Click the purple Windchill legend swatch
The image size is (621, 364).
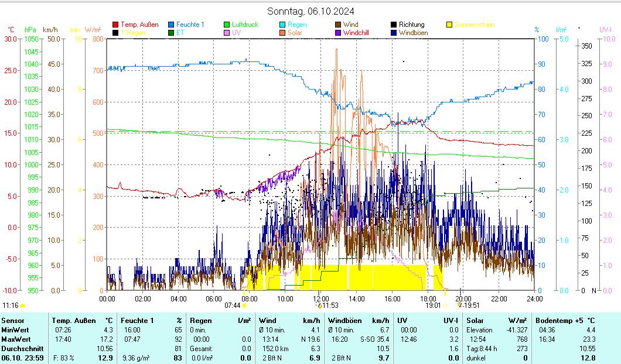[x=338, y=33]
